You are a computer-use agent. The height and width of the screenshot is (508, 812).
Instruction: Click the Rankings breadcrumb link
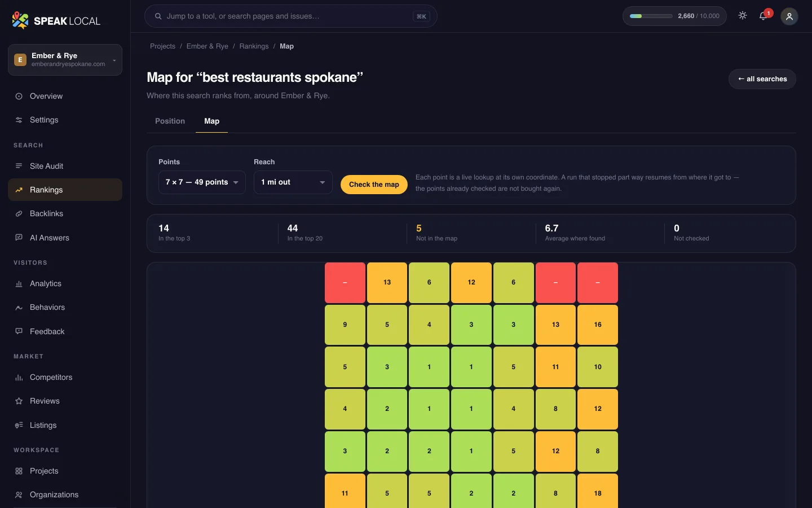pos(254,46)
